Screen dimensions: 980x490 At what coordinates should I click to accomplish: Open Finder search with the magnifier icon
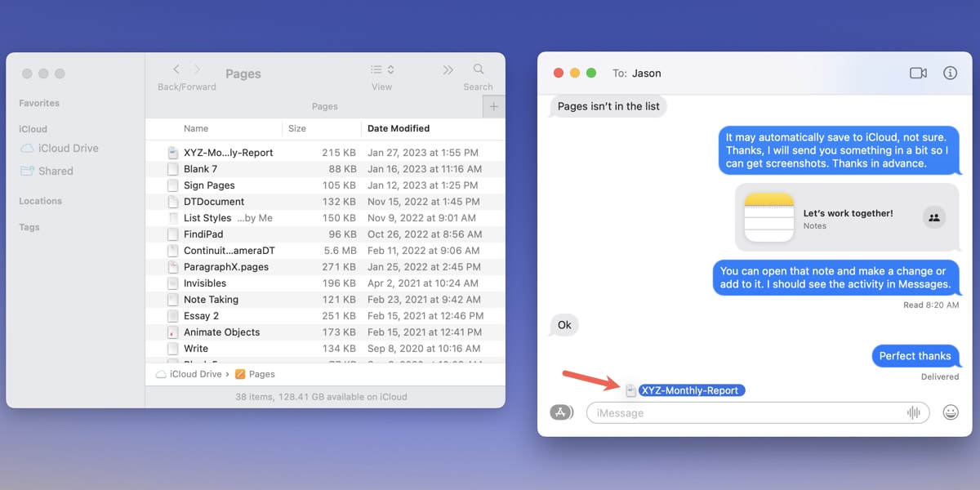[x=478, y=69]
